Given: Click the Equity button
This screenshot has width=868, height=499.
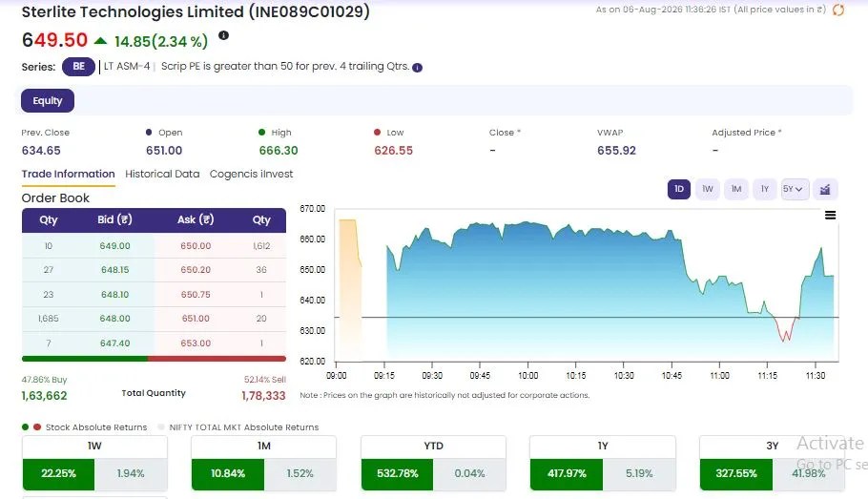Looking at the screenshot, I should [48, 101].
